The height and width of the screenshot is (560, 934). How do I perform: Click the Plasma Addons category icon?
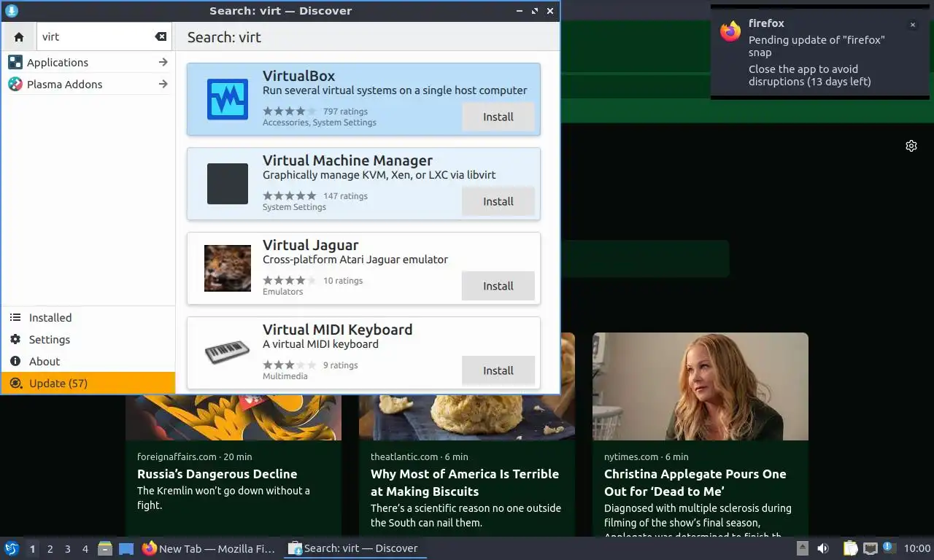(15, 85)
